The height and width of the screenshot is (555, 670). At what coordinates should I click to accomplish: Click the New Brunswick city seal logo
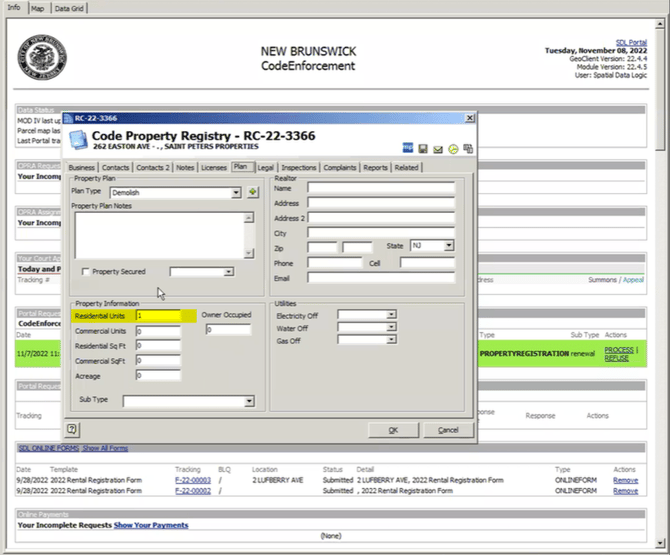pyautogui.click(x=42, y=57)
